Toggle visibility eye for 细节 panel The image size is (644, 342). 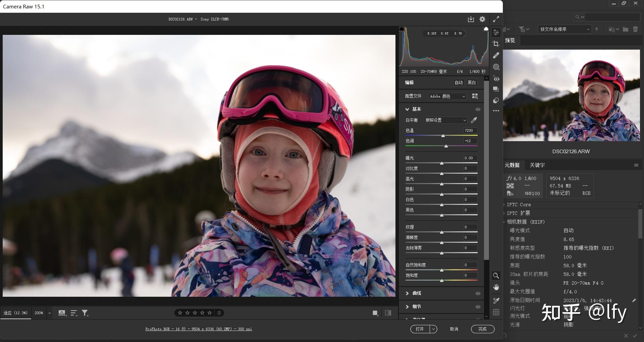click(x=478, y=307)
